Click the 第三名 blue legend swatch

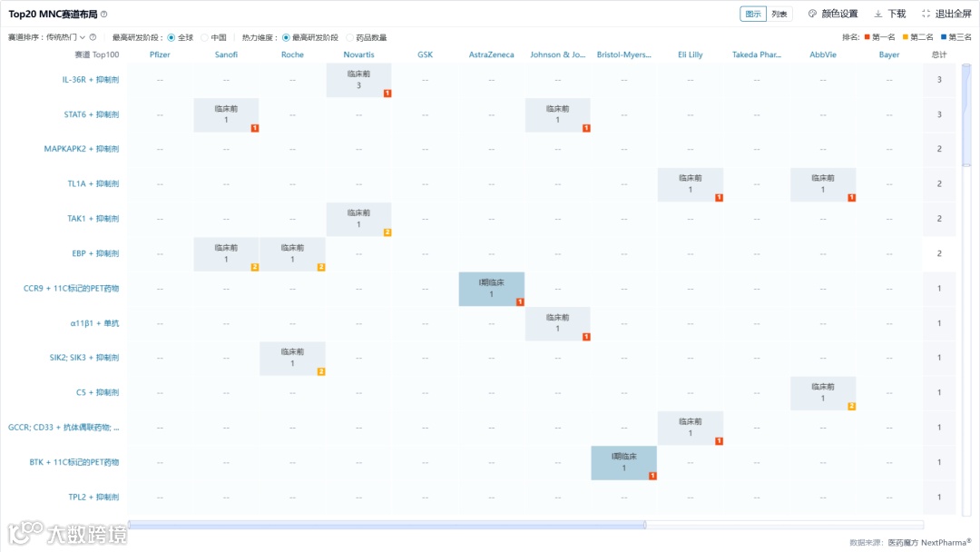944,37
